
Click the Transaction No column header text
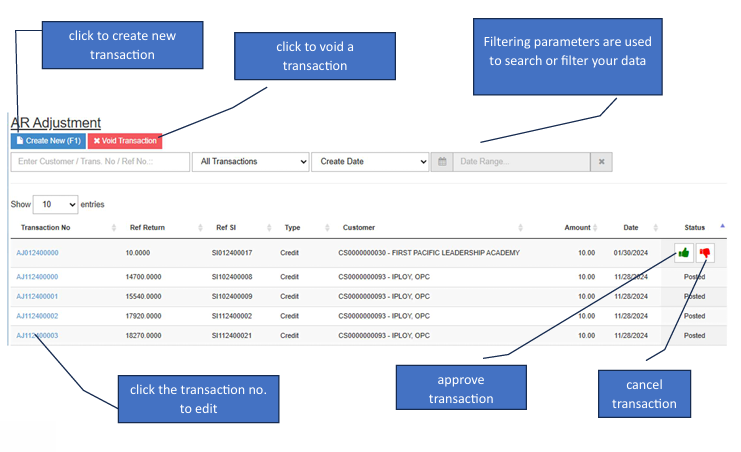click(x=45, y=228)
